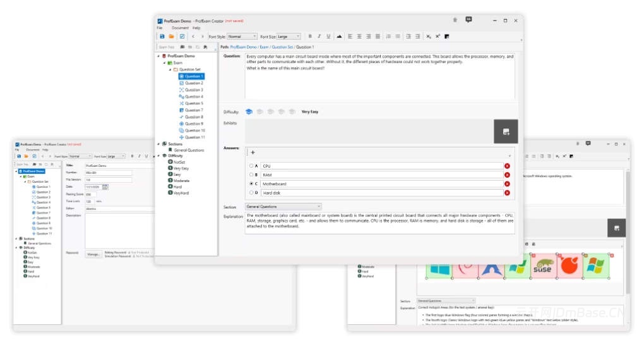Align text right in the front window
The image size is (644, 349).
(369, 37)
